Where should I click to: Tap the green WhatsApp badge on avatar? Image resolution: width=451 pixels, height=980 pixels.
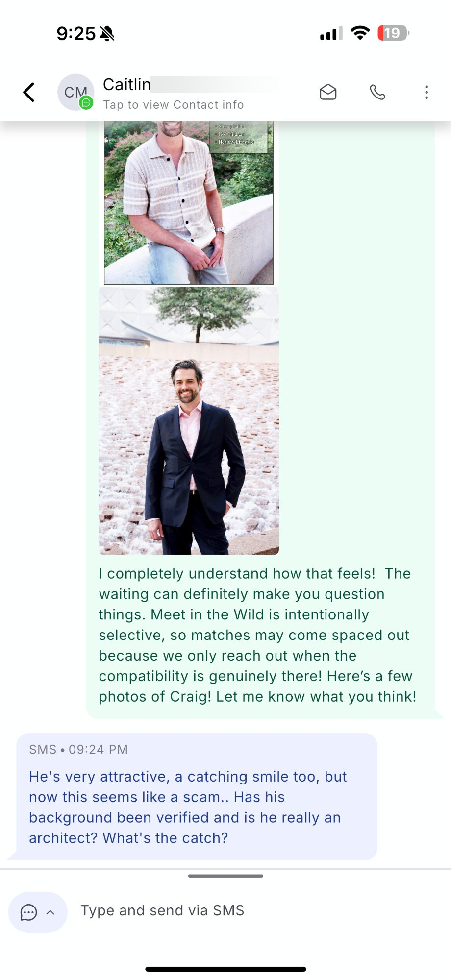86,102
